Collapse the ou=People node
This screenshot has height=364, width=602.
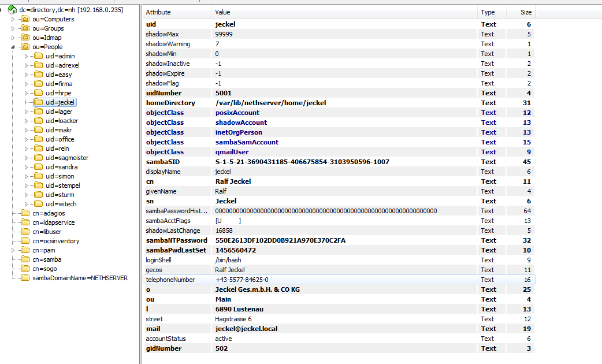tap(13, 47)
